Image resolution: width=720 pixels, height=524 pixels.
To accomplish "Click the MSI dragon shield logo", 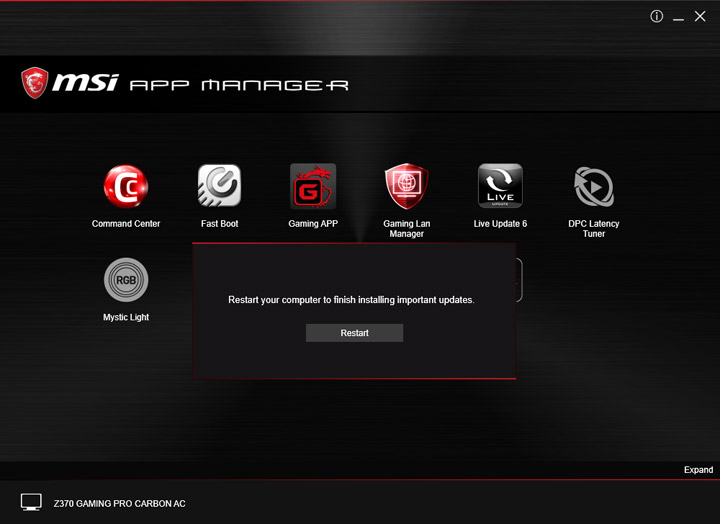I will 34,83.
